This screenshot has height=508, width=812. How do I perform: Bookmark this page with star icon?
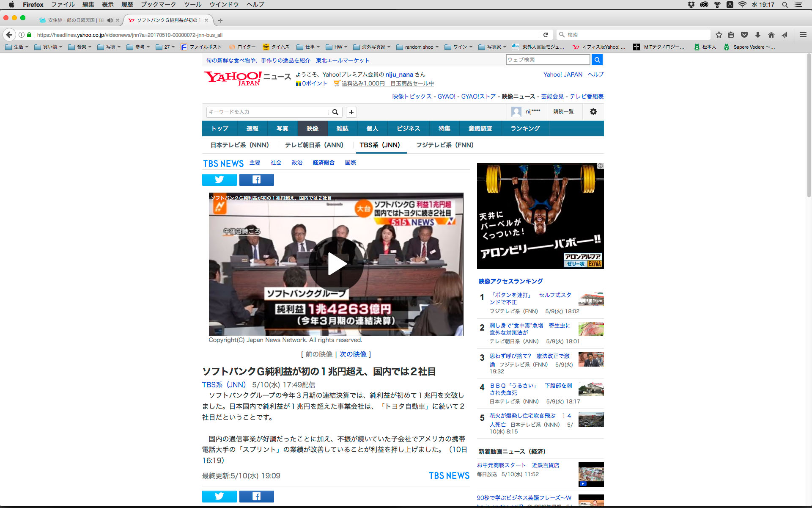click(719, 35)
